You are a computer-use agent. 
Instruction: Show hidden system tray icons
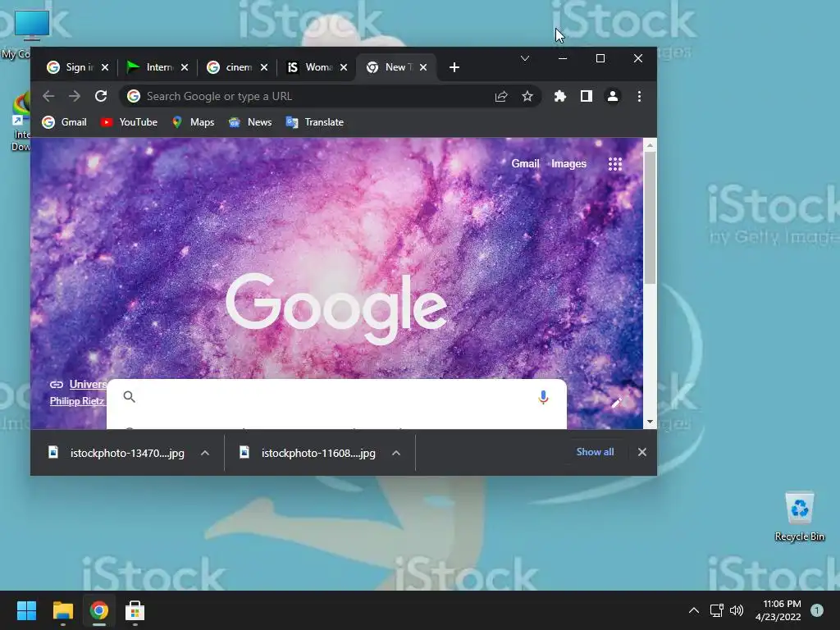pos(694,610)
